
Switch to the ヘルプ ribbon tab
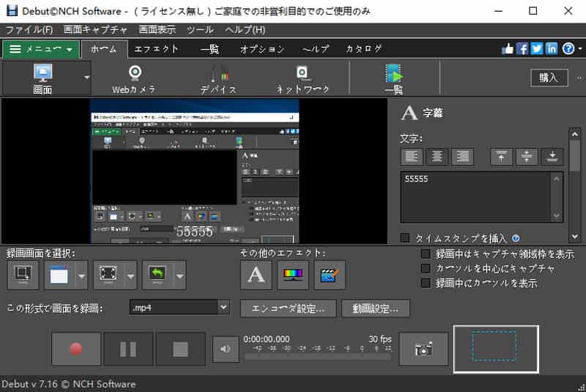click(316, 49)
